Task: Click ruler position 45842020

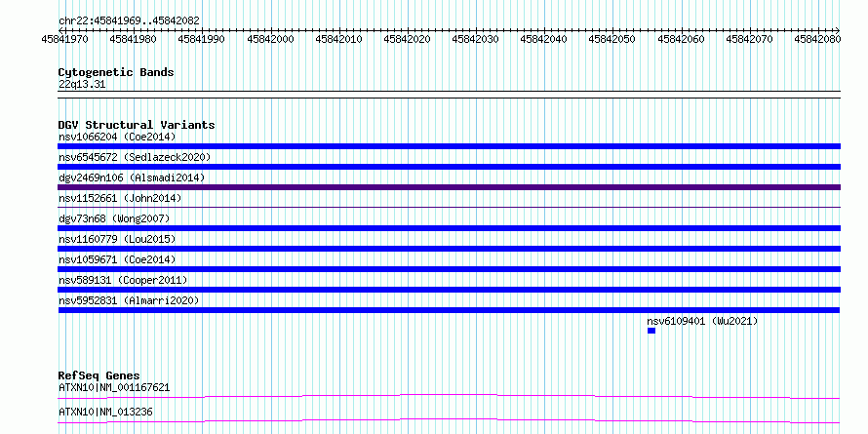Action: [x=407, y=39]
